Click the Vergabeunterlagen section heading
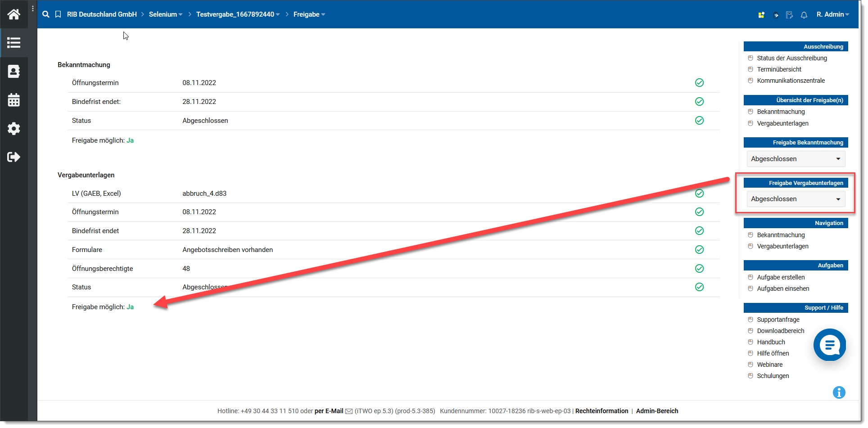Screen dimensions: 868x428 click(x=86, y=175)
